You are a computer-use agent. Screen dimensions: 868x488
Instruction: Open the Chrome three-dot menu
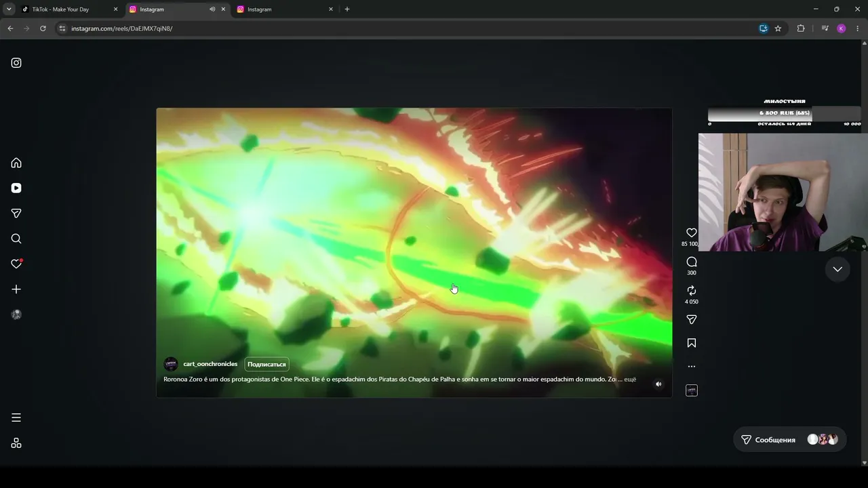coord(858,28)
